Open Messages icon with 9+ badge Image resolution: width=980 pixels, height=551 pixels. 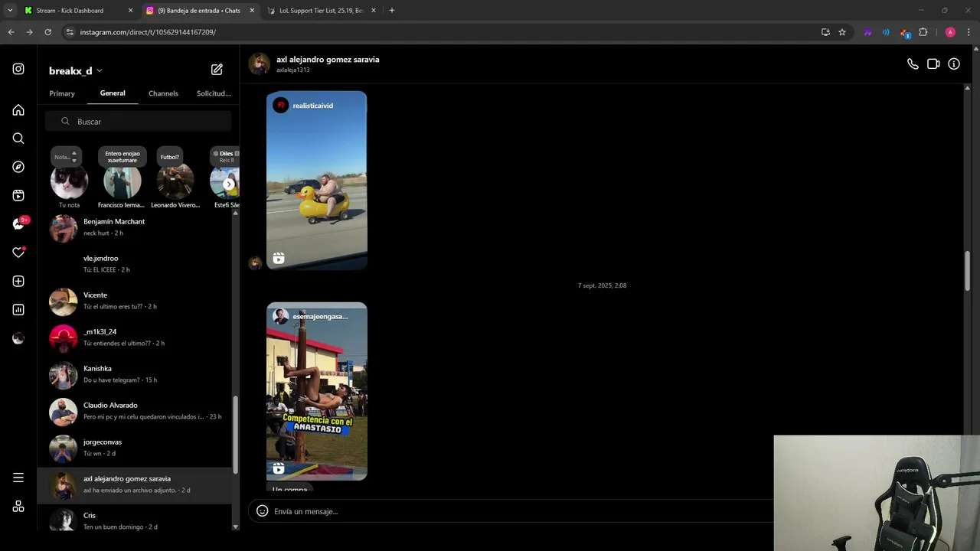click(x=19, y=223)
